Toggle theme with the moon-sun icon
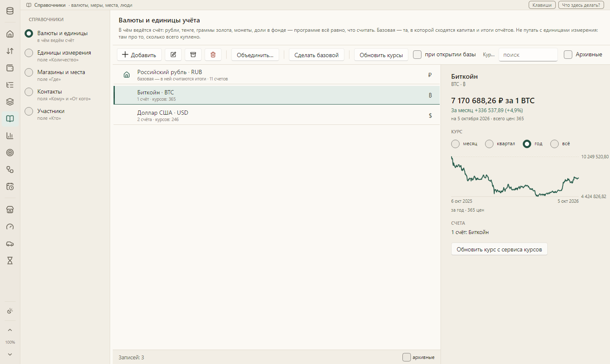This screenshot has height=364, width=610. coord(10,311)
